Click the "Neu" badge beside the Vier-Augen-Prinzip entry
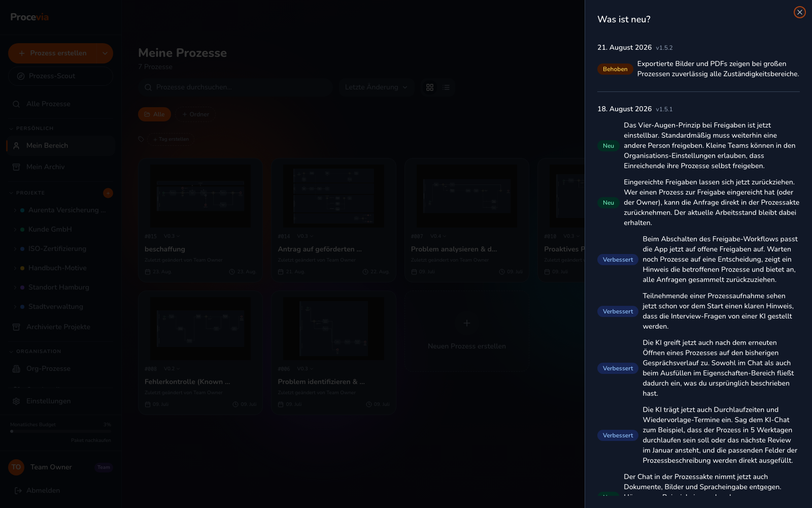The width and height of the screenshot is (812, 508). click(608, 146)
